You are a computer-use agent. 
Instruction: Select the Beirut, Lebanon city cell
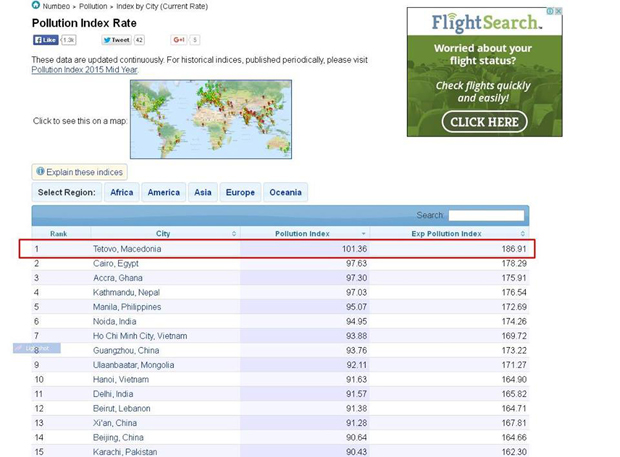point(121,408)
